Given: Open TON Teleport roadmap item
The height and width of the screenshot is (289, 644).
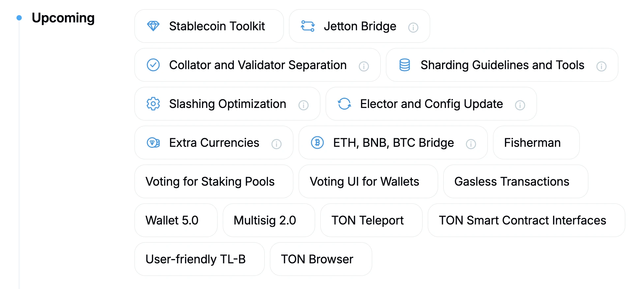Looking at the screenshot, I should pyautogui.click(x=371, y=220).
